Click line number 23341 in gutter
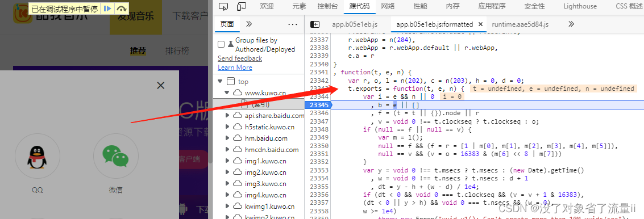The height and width of the screenshot is (219, 644). click(x=319, y=73)
